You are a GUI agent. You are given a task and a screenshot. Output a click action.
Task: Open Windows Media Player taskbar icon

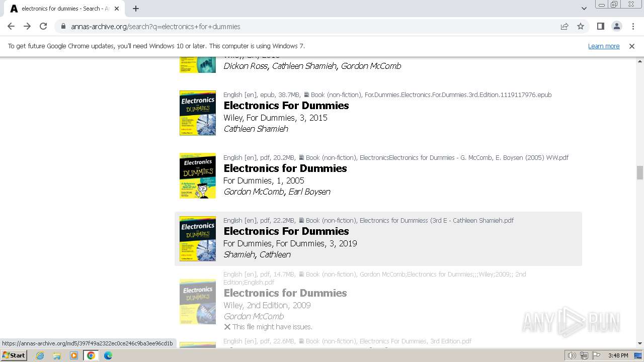(74, 355)
